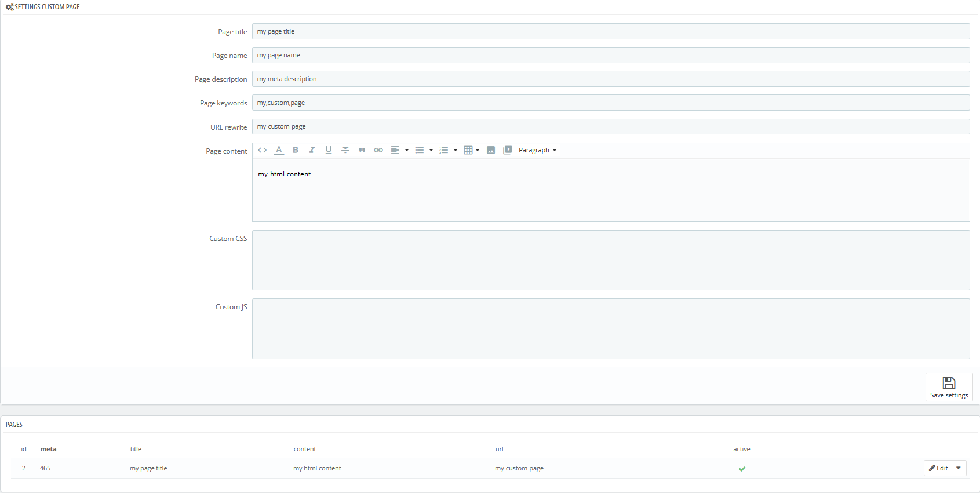Screen dimensions: 980x493
Task: Insert a numbered list
Action: 444,150
